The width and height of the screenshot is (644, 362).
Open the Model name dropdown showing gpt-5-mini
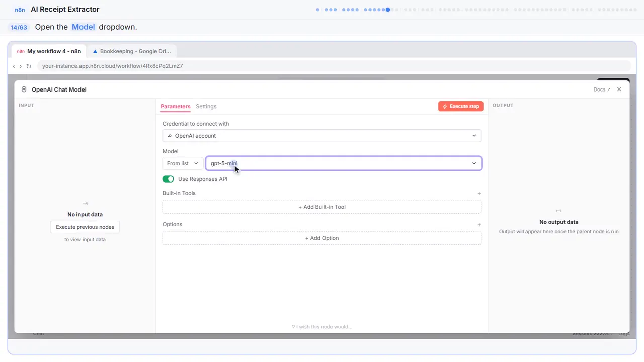[344, 163]
